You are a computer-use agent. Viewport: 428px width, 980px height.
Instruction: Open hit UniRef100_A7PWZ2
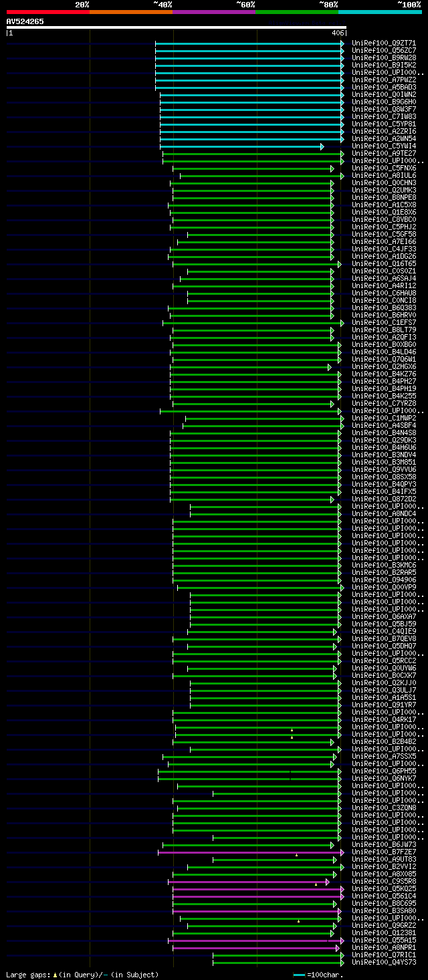384,80
